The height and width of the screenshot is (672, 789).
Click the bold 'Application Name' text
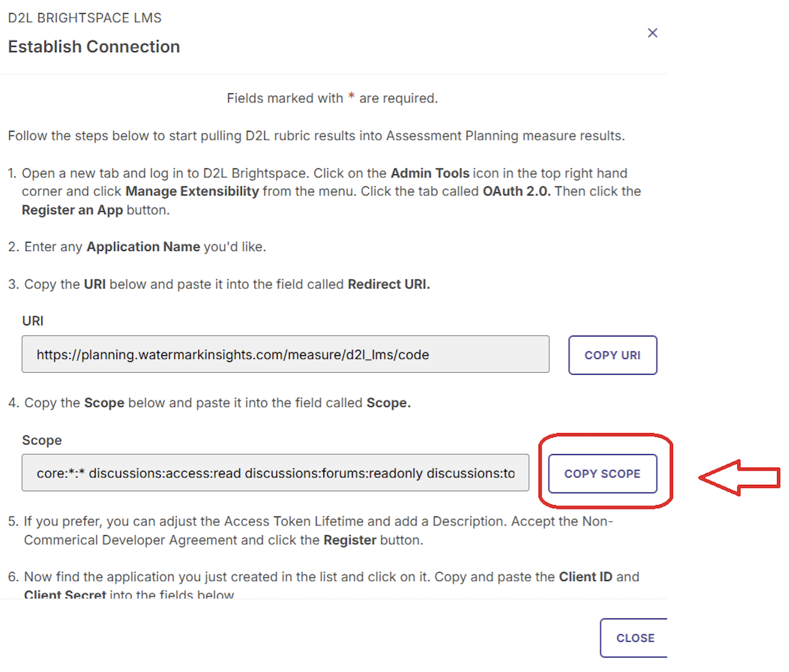point(144,247)
